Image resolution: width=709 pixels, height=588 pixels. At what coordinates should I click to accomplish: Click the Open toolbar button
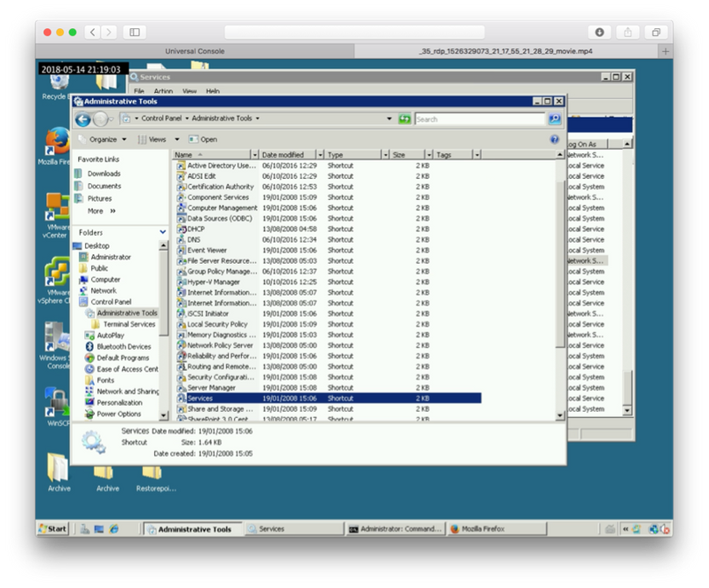pos(203,139)
